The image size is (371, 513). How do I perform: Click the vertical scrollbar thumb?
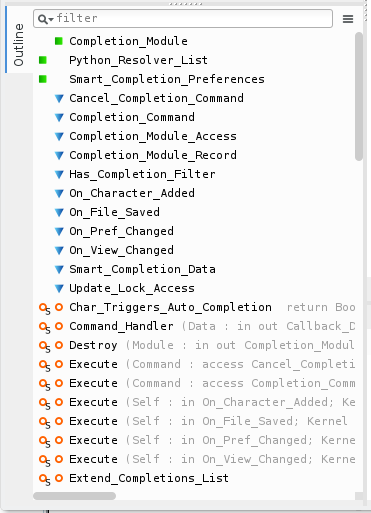point(359,97)
